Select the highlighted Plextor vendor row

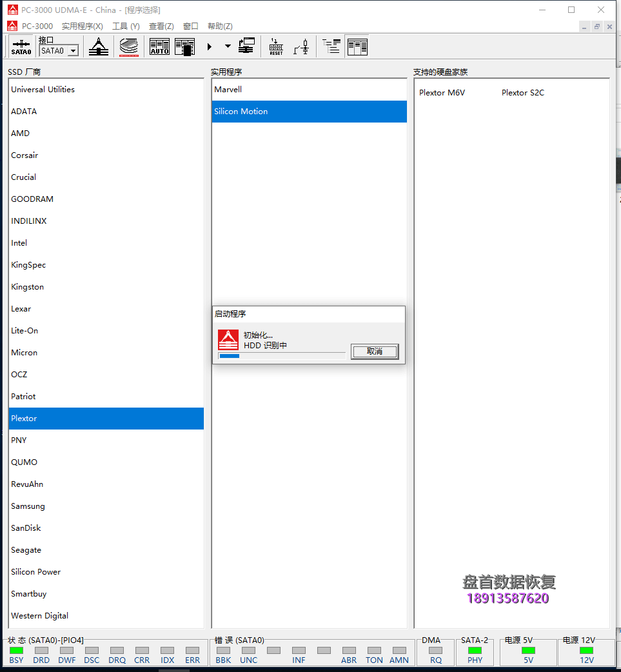click(106, 419)
